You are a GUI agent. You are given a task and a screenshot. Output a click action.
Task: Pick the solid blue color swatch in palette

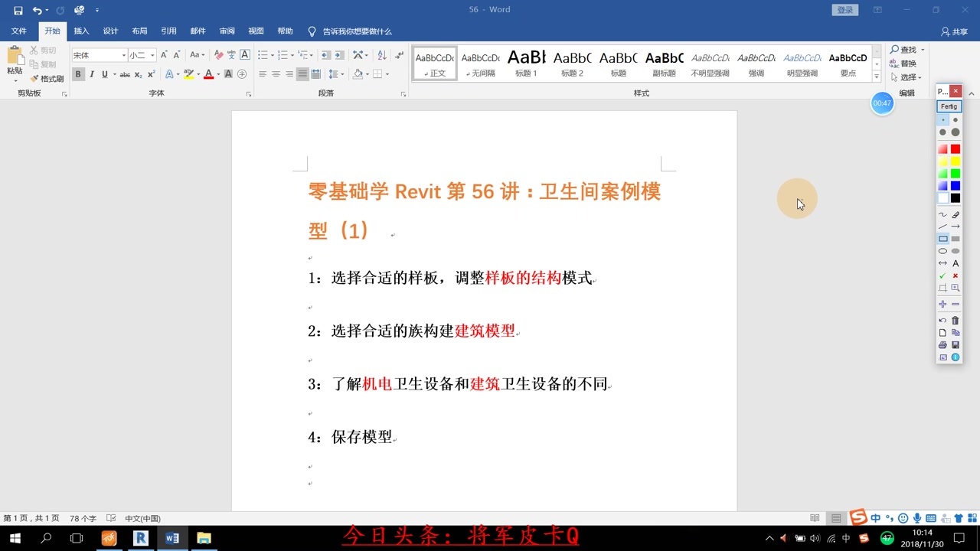click(x=955, y=185)
